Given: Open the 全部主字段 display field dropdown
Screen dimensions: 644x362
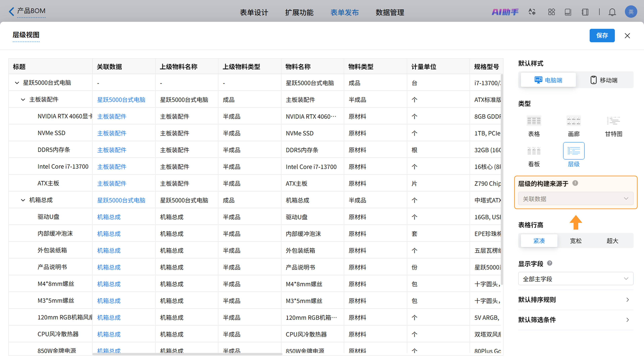Looking at the screenshot, I should point(576,279).
